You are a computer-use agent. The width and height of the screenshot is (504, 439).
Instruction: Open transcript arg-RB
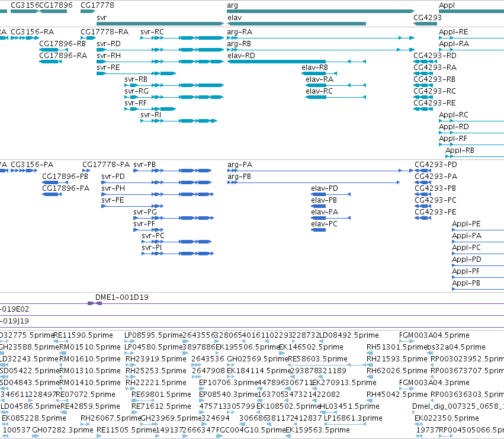320,50
